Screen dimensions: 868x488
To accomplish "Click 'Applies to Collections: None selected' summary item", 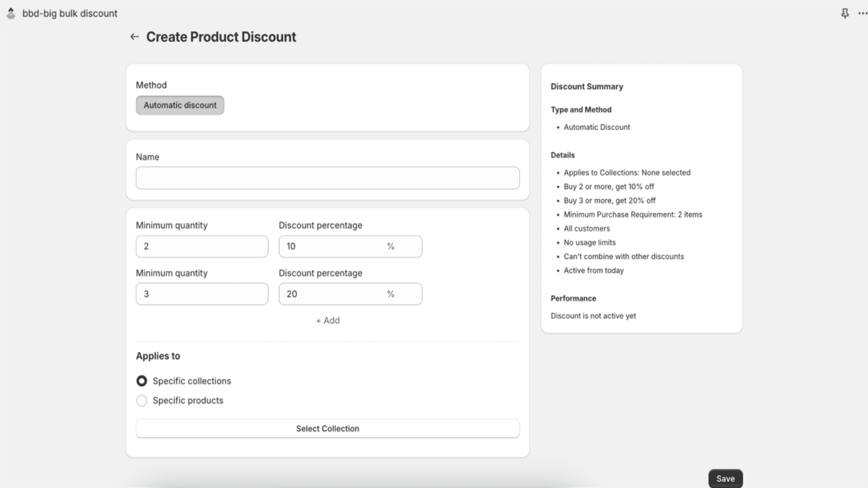I will [627, 172].
